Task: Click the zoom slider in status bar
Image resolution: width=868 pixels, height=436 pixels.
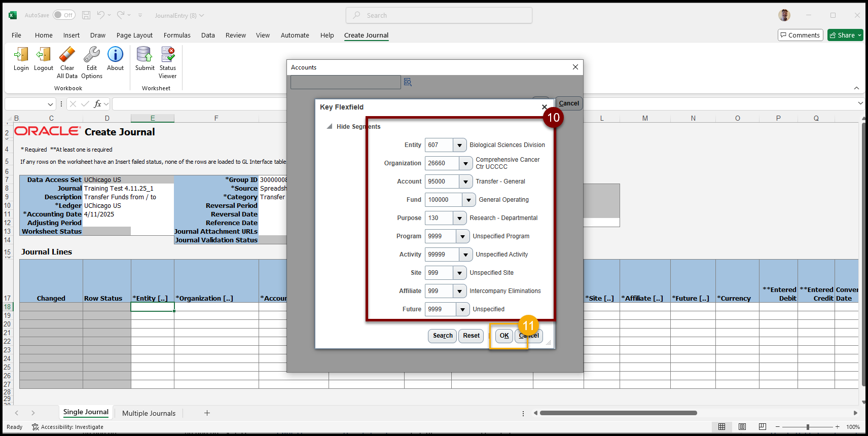Action: point(808,427)
